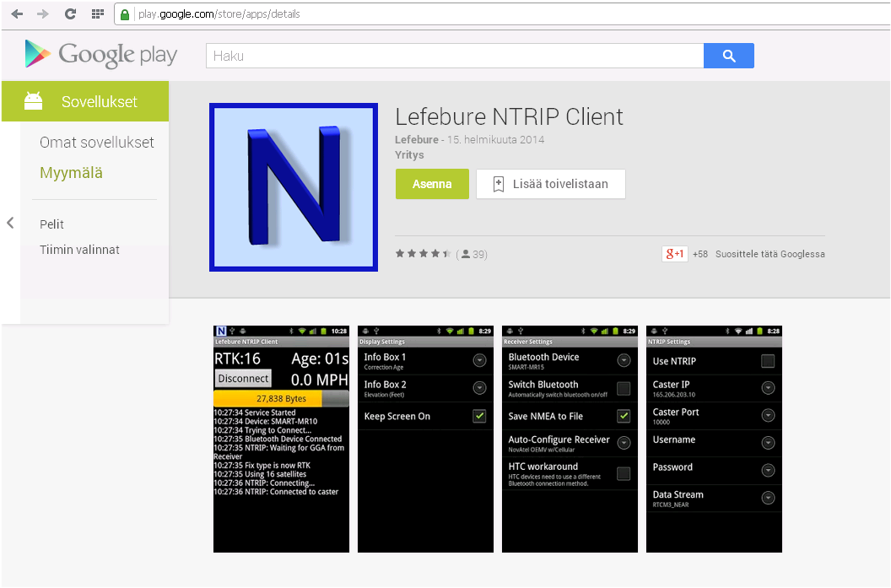
Task: Open Caster Port dropdown arrow
Action: click(x=769, y=415)
